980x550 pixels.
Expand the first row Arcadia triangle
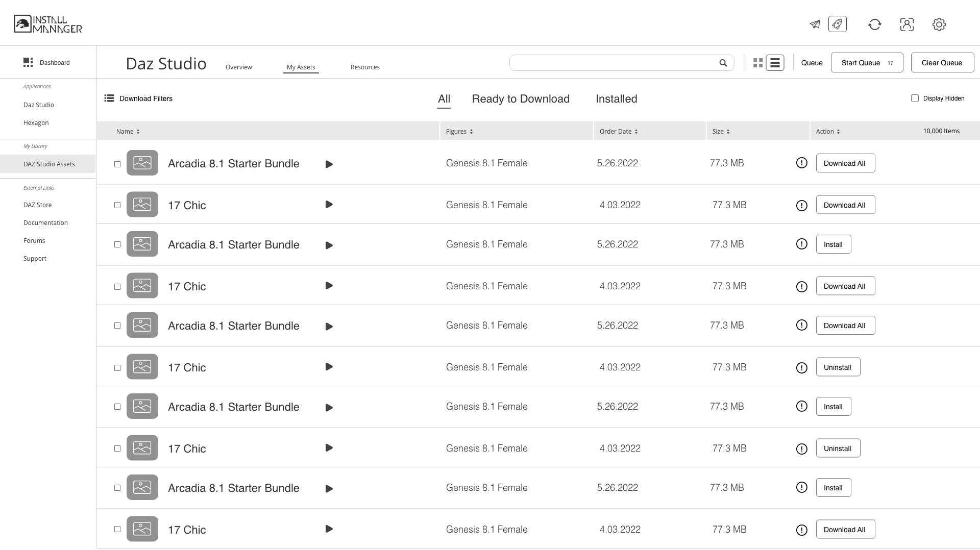click(329, 164)
